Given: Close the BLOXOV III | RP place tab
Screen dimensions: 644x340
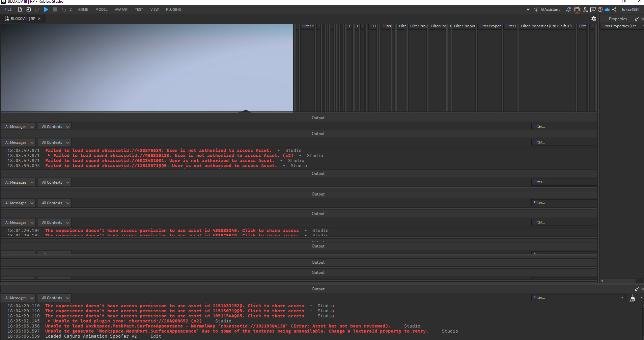Looking at the screenshot, I should pos(39,19).
